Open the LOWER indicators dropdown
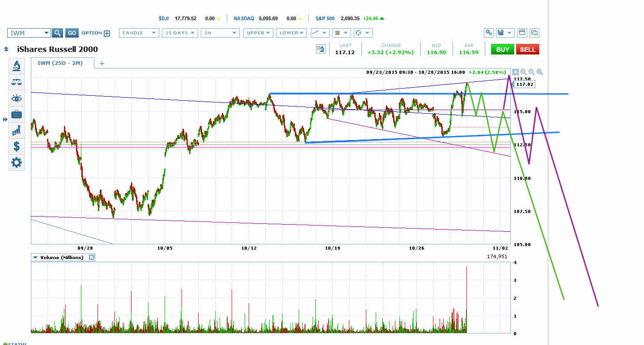This screenshot has width=644, height=345. coord(292,33)
